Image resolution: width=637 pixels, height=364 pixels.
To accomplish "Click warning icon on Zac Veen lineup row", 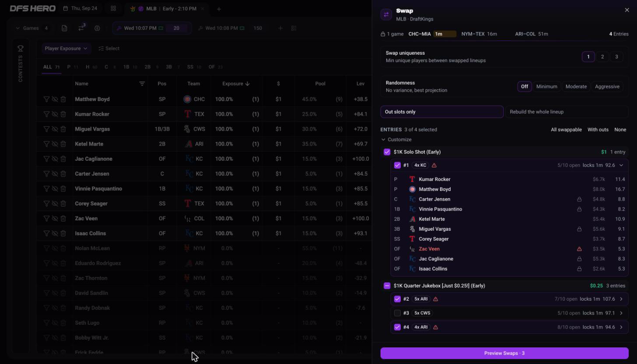I will click(x=579, y=249).
